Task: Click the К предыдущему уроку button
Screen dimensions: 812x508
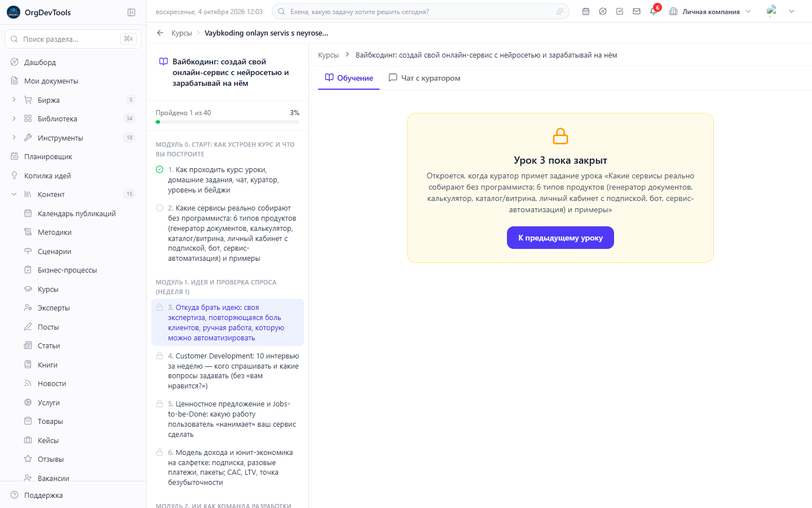Action: click(x=561, y=238)
